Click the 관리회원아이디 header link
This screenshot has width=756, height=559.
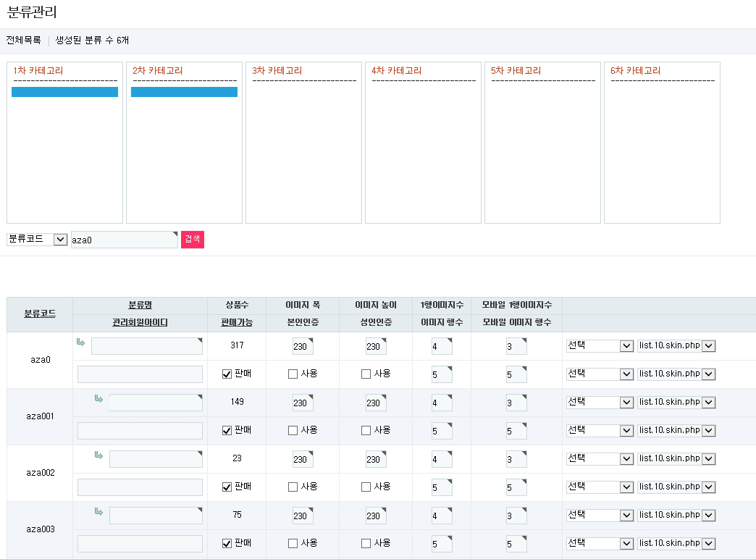(140, 322)
